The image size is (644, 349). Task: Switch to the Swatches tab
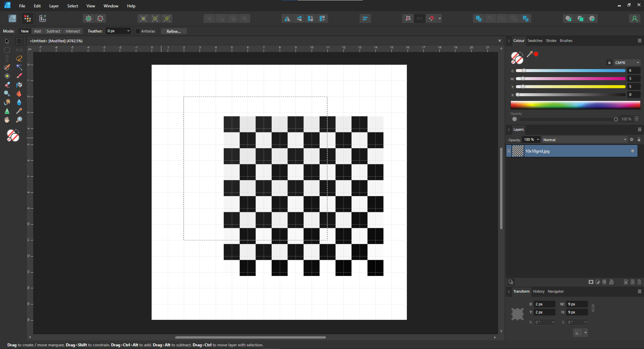point(535,41)
